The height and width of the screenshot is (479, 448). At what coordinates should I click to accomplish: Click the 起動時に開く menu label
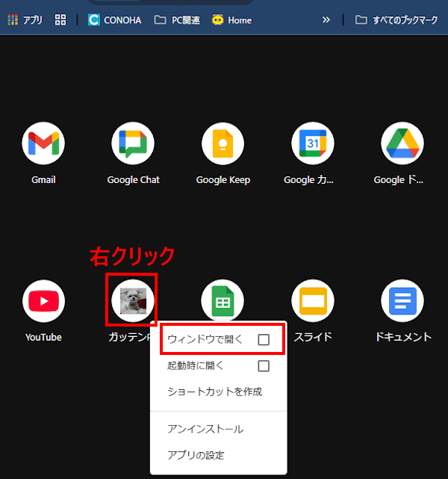click(x=196, y=365)
